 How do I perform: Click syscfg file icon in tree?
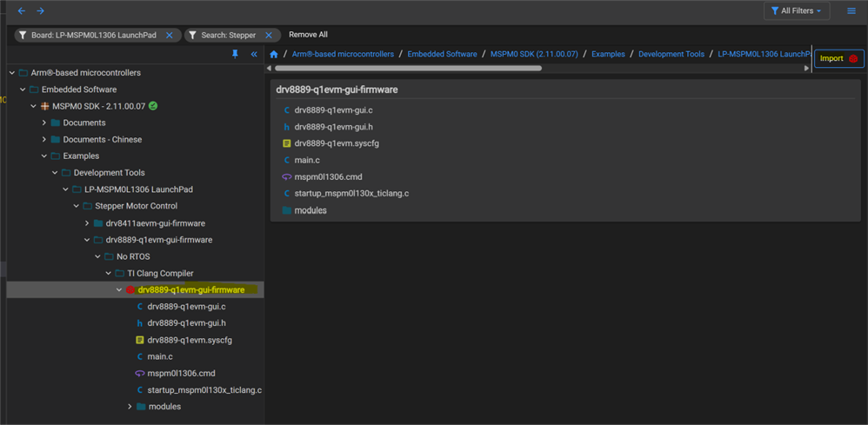click(x=140, y=340)
